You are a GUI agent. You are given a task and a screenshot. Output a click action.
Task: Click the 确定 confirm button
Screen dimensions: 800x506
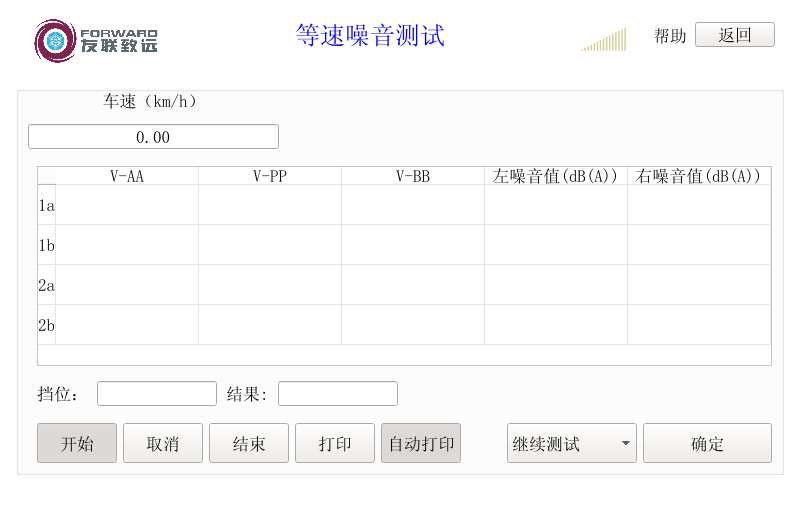707,443
